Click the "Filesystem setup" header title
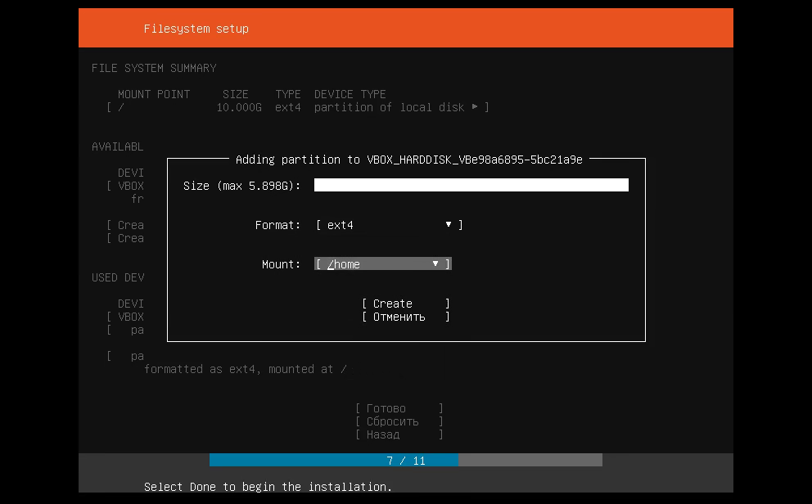The width and height of the screenshot is (812, 504). click(x=196, y=29)
